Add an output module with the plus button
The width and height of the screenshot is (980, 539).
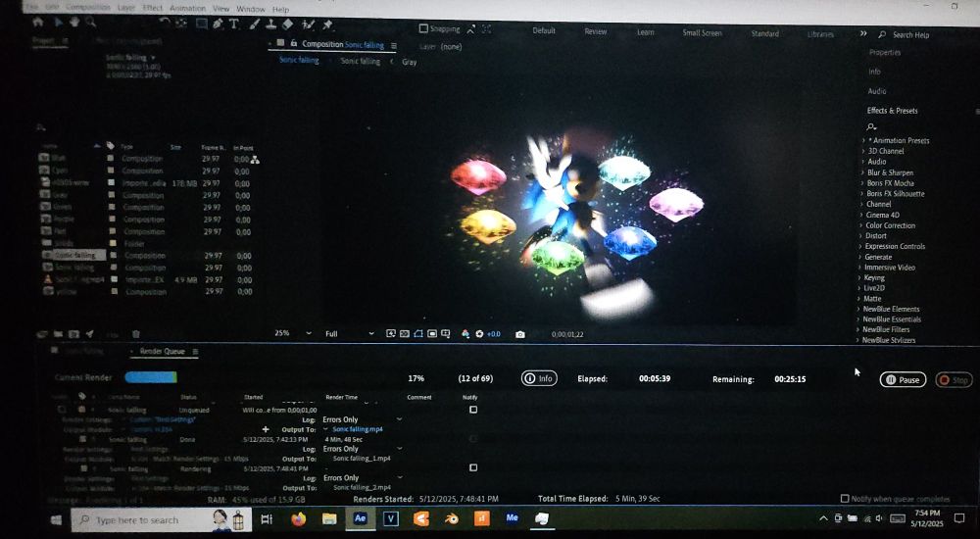click(266, 429)
